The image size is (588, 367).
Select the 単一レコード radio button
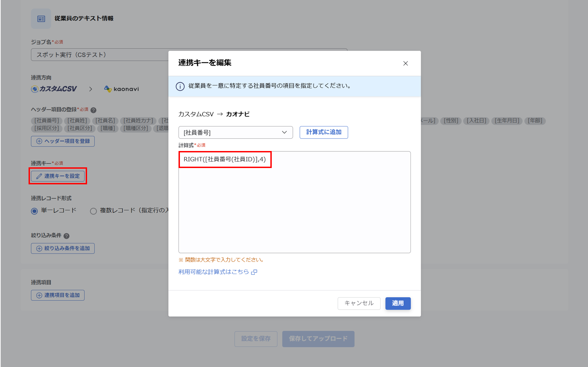[x=34, y=211]
